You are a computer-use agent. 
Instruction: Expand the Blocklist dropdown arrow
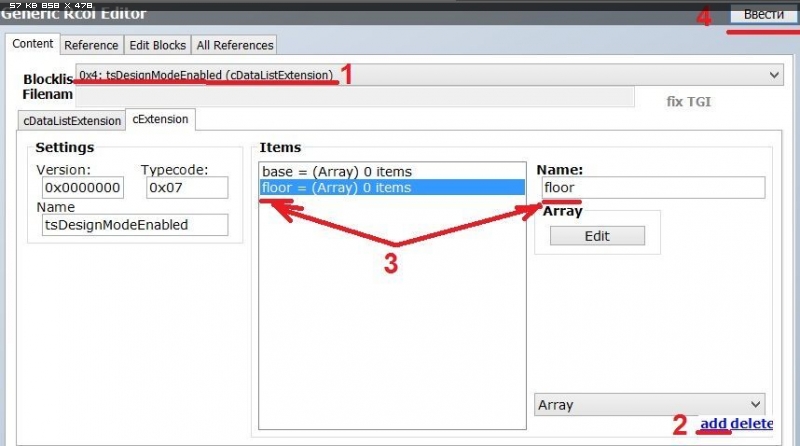773,75
